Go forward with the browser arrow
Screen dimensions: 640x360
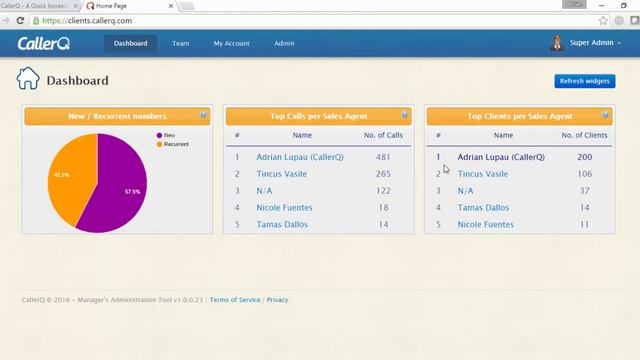(6, 20)
